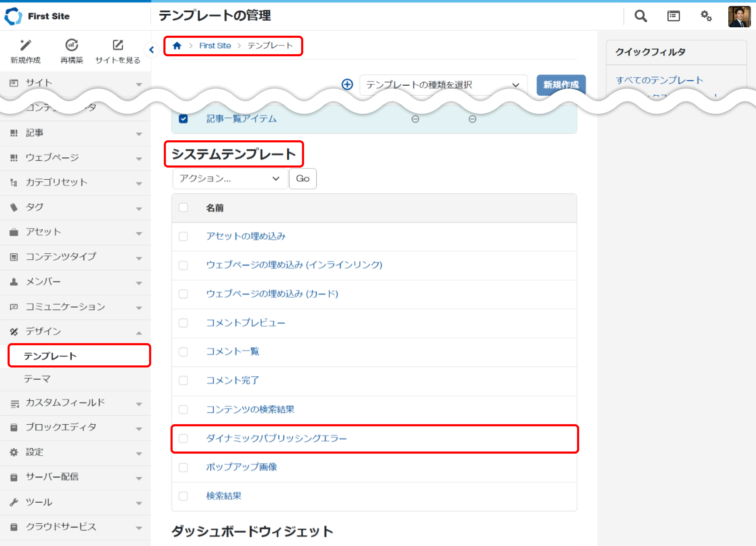Open the アクション dropdown menu
The width and height of the screenshot is (756, 546).
[230, 178]
